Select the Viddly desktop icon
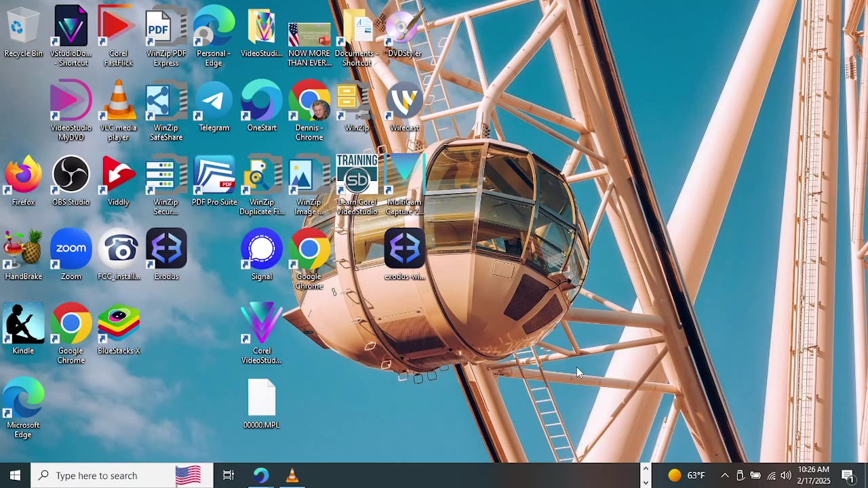The image size is (868, 488). 118,181
